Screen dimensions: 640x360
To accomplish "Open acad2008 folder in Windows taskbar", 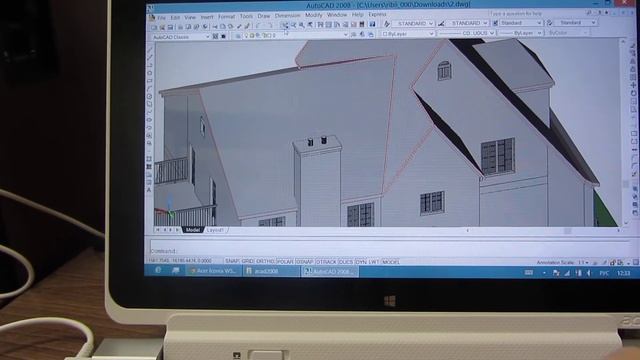I will pyautogui.click(x=271, y=271).
